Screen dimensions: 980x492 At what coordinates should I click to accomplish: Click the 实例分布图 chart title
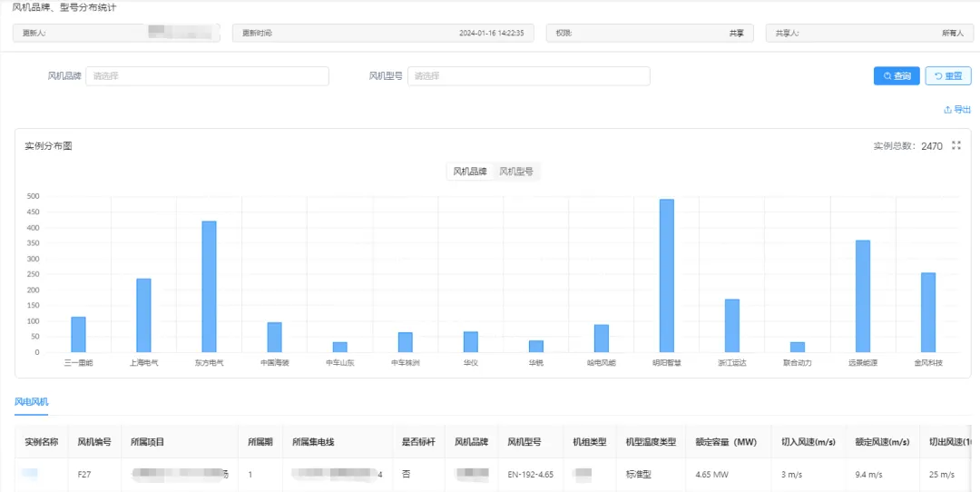tap(49, 146)
